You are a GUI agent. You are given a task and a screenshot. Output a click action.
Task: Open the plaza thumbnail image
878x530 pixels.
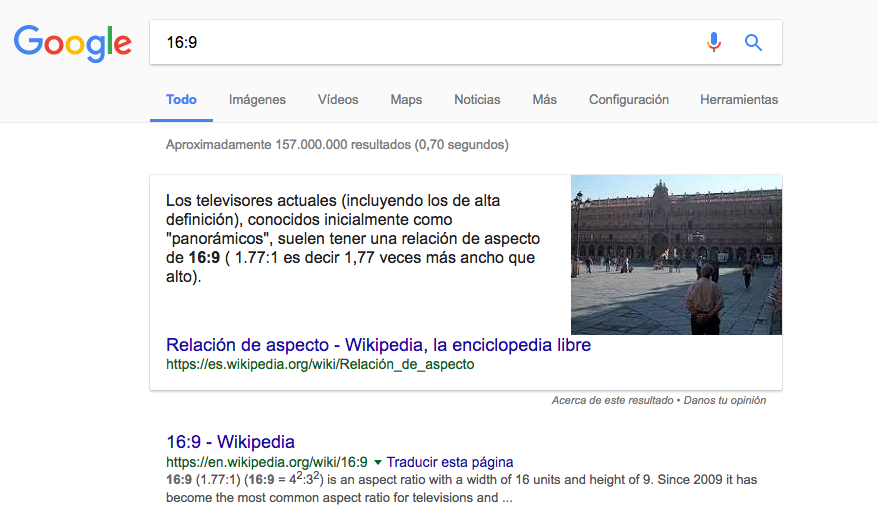click(x=676, y=255)
